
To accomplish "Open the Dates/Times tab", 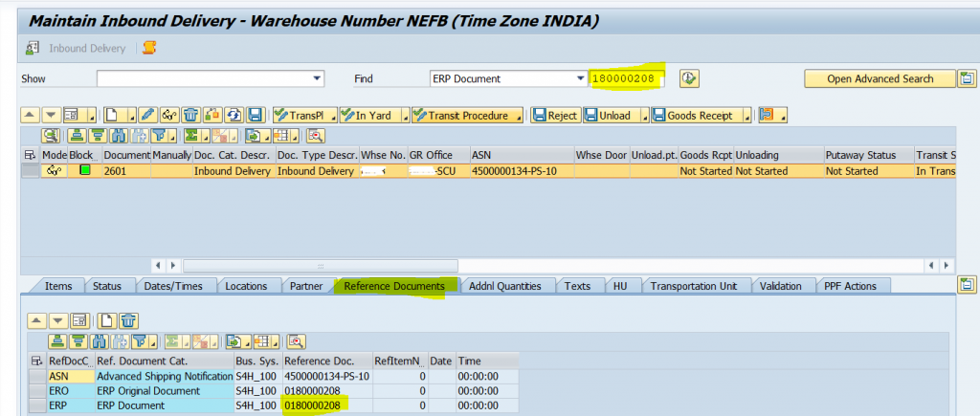I will point(173,286).
